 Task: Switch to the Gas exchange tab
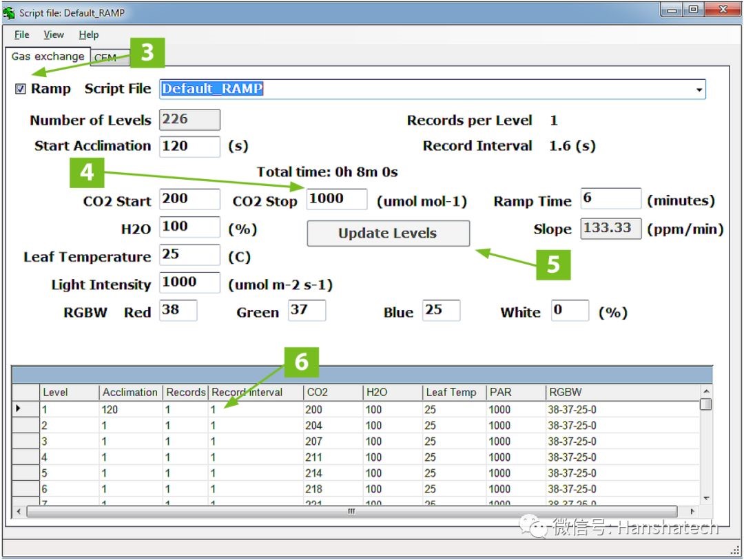(x=48, y=56)
